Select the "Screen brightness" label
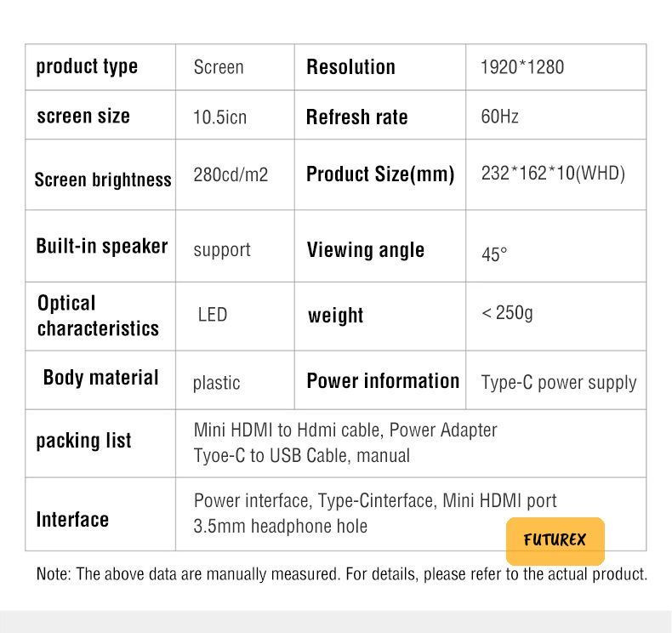The height and width of the screenshot is (633, 672). pos(103,180)
